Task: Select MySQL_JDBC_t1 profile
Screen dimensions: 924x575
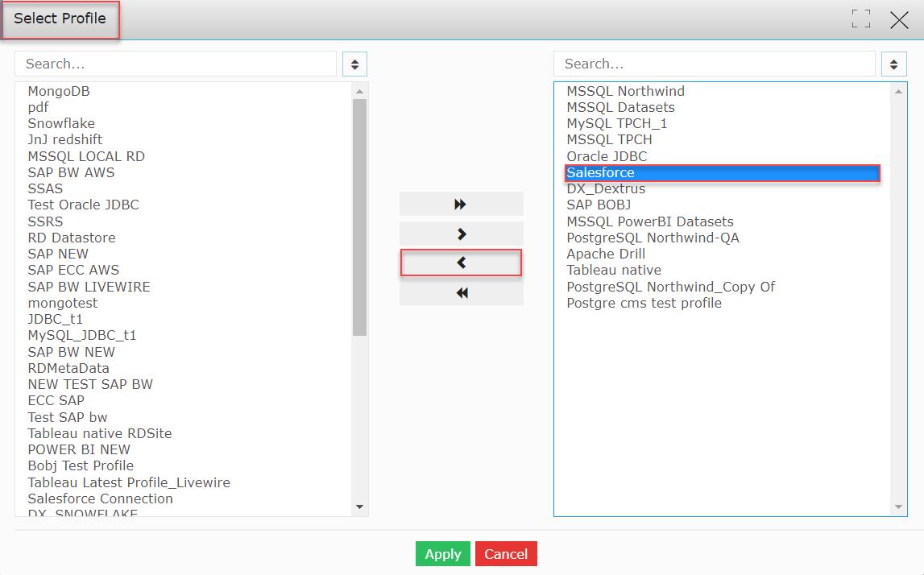Action: (81, 335)
